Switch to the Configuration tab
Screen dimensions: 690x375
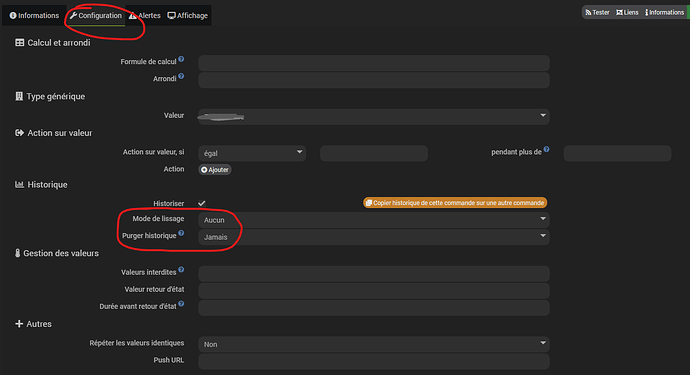[x=95, y=15]
